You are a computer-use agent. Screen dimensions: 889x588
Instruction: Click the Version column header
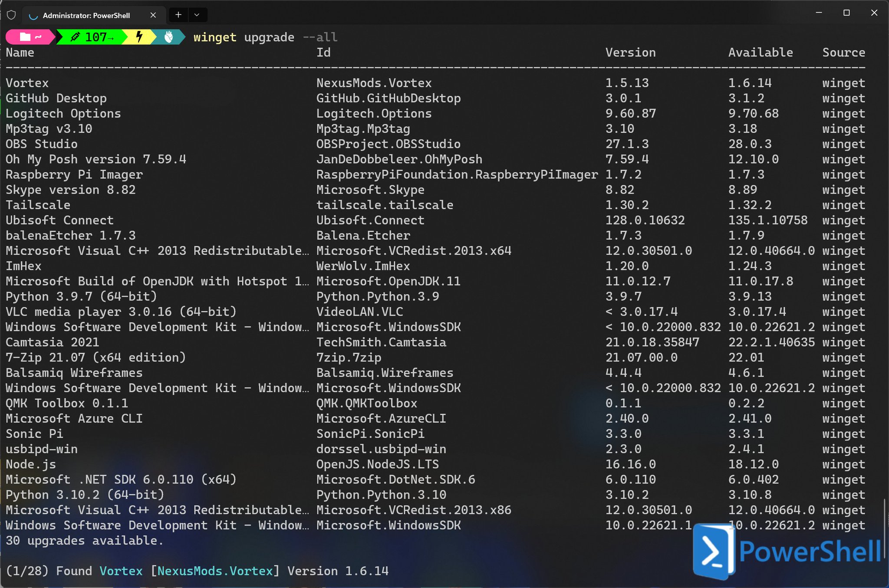pos(630,53)
